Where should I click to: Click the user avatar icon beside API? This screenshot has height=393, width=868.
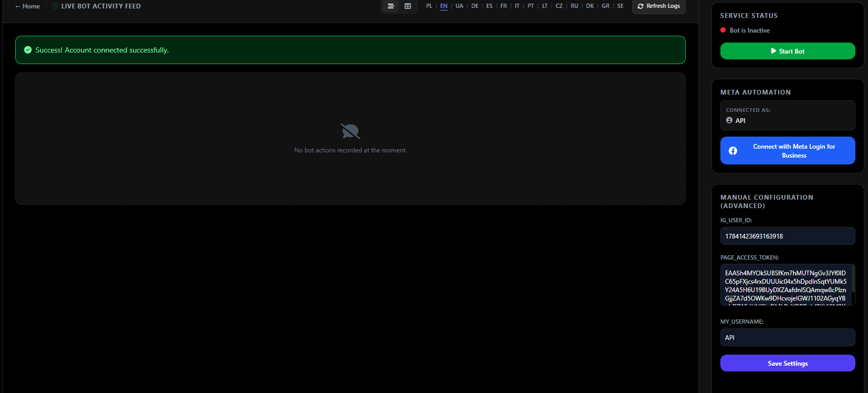pos(729,120)
